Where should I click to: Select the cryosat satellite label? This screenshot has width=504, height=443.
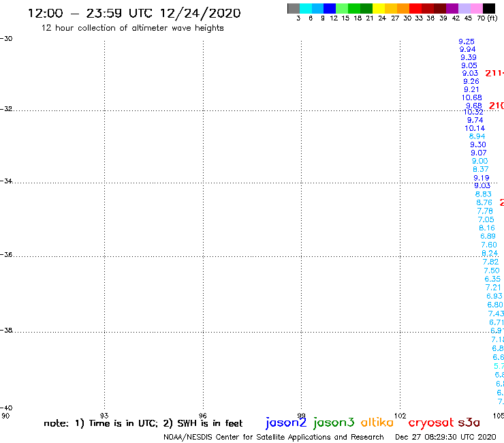tap(431, 423)
